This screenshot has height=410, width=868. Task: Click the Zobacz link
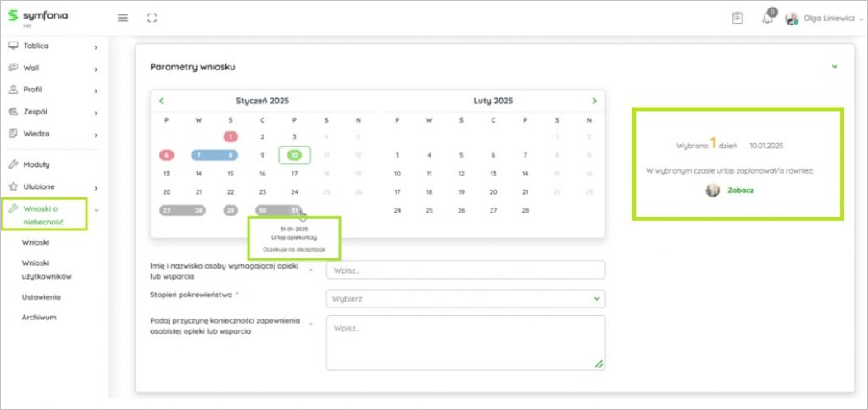pos(740,191)
